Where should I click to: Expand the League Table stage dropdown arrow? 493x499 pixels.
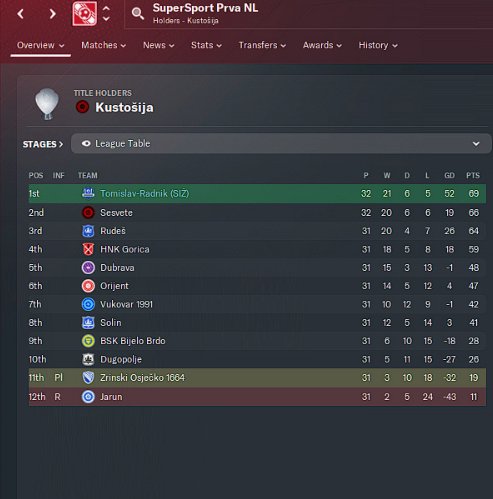[x=476, y=144]
